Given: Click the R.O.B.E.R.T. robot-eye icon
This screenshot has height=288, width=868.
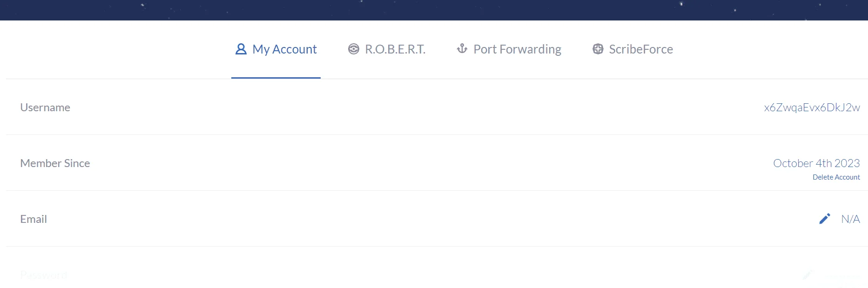Looking at the screenshot, I should 354,49.
